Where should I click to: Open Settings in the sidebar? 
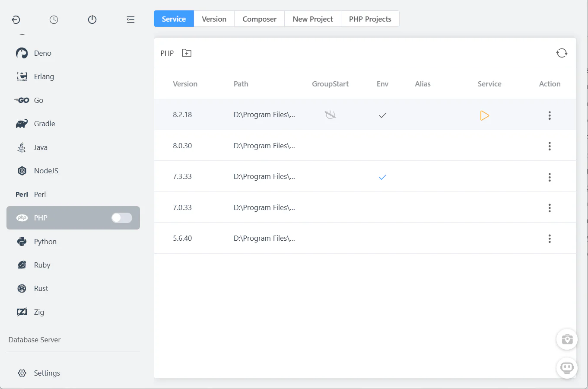[47, 373]
